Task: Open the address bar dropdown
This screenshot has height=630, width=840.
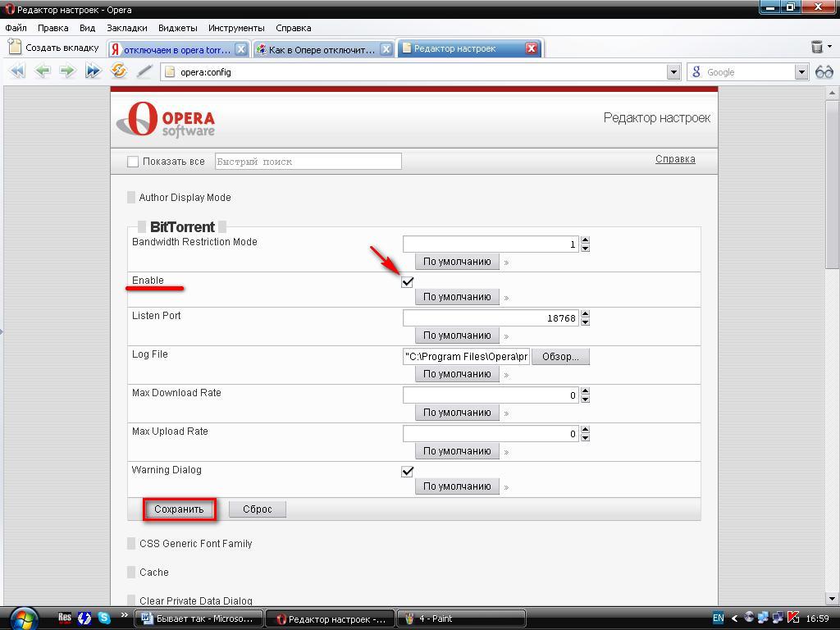Action: pyautogui.click(x=673, y=72)
